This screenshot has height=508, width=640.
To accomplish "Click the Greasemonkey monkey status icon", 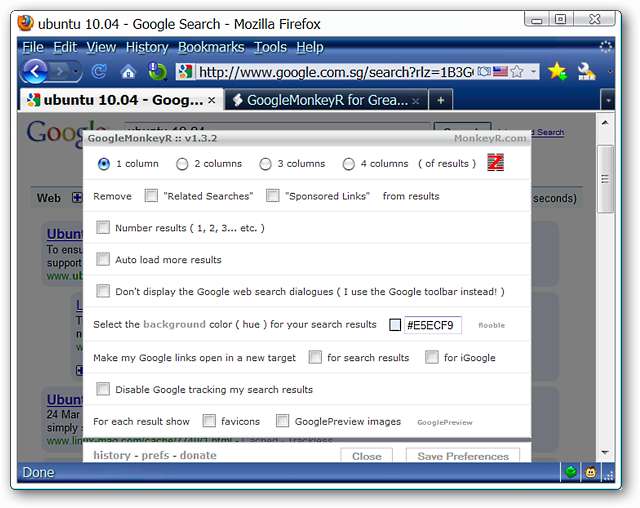I will 591,473.
